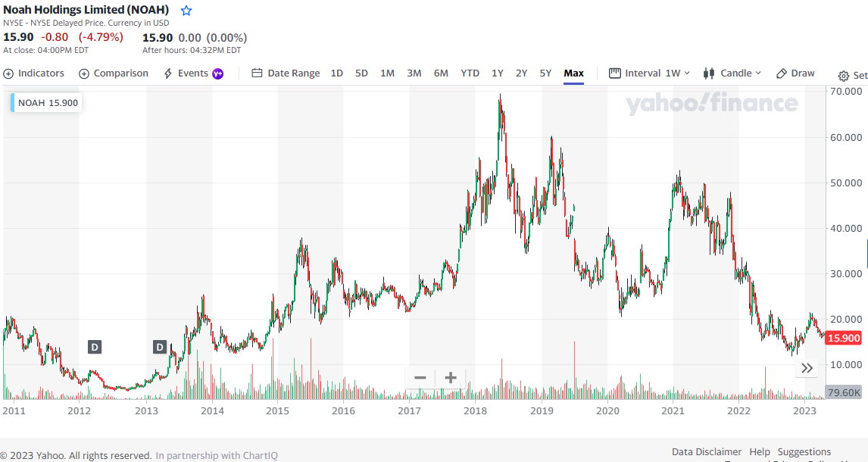Image resolution: width=868 pixels, height=462 pixels.
Task: Click the 2015 label on time axis
Action: [x=277, y=410]
